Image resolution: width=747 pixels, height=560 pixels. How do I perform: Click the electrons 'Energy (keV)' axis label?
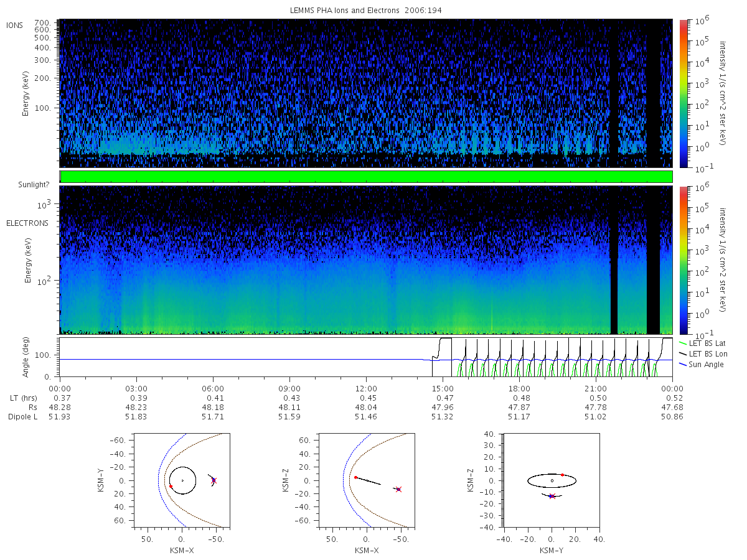pyautogui.click(x=27, y=261)
